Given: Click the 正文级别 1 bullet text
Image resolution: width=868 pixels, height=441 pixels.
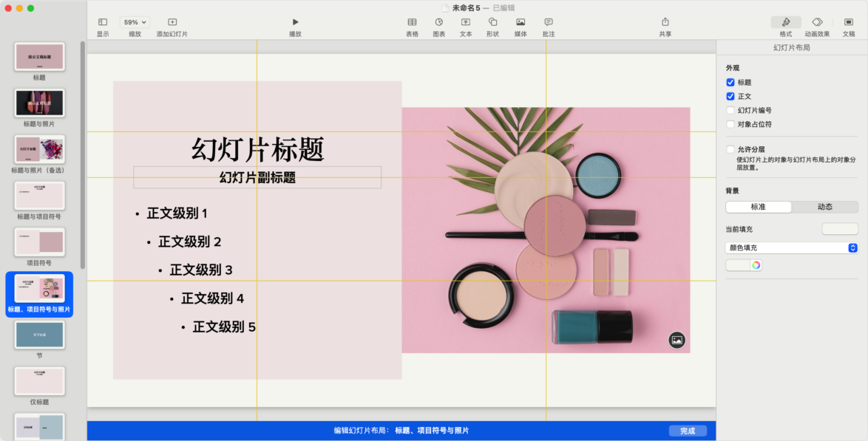Looking at the screenshot, I should tap(177, 213).
